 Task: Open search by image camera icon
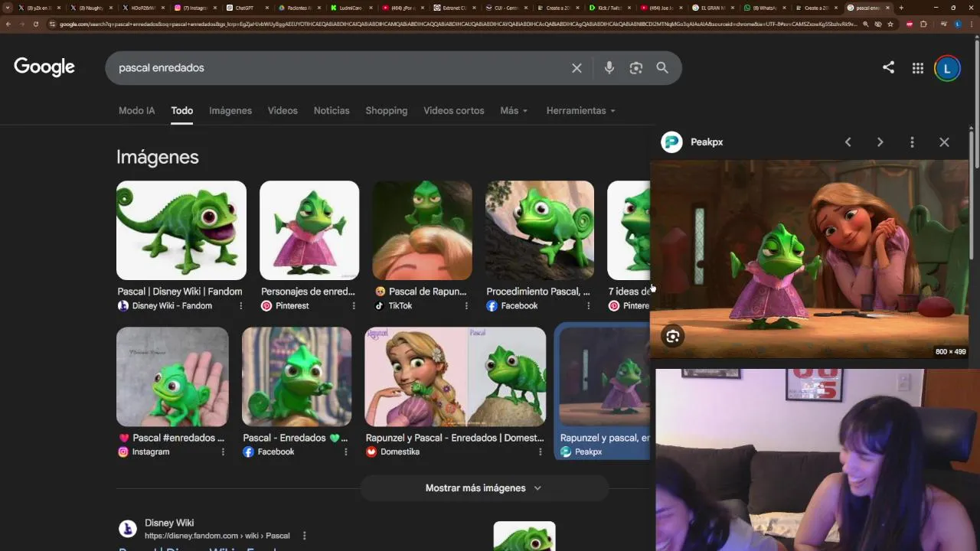point(635,68)
